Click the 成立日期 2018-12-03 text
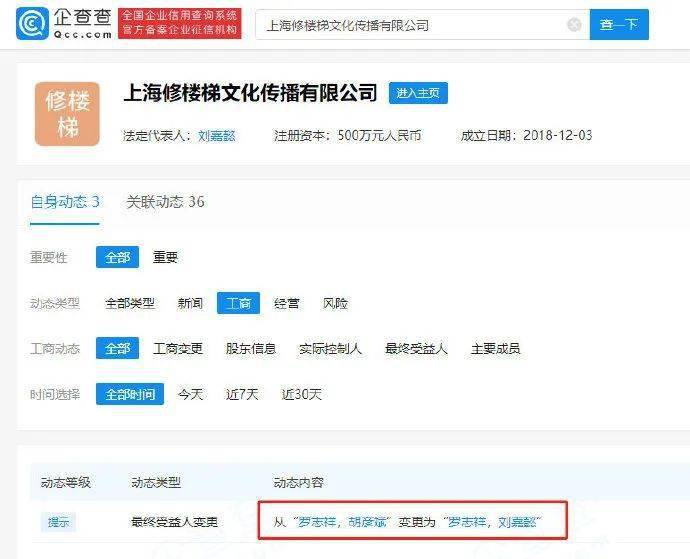This screenshot has height=559, width=690. point(526,136)
